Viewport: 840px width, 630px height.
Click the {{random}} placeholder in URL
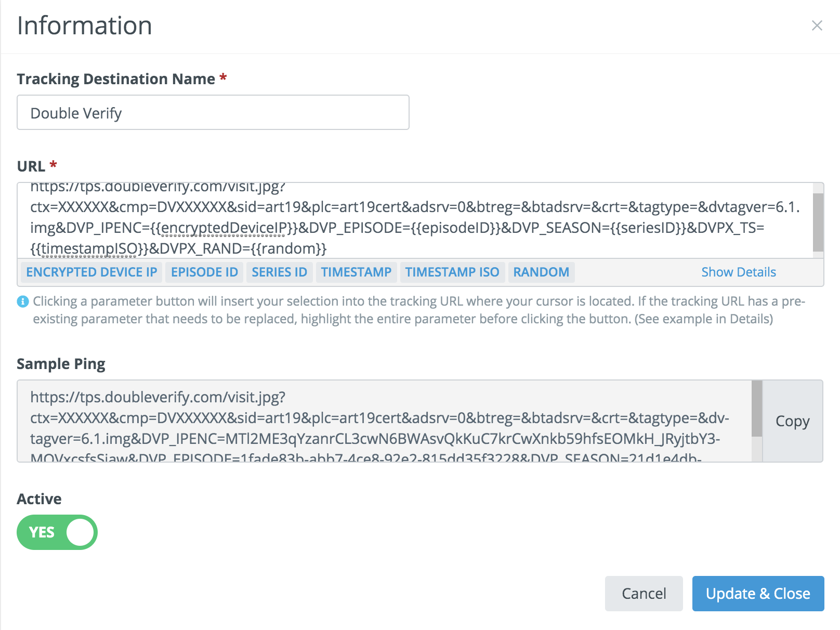[x=289, y=249]
